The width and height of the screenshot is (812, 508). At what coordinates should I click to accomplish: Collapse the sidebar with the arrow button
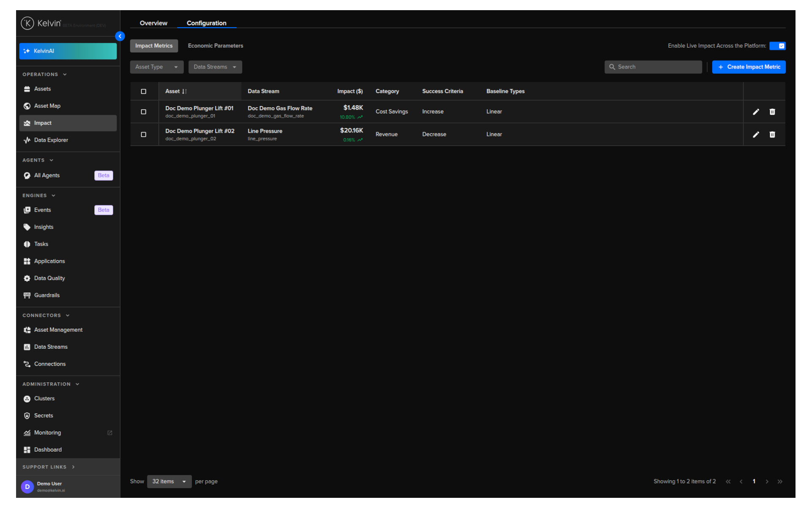(120, 36)
